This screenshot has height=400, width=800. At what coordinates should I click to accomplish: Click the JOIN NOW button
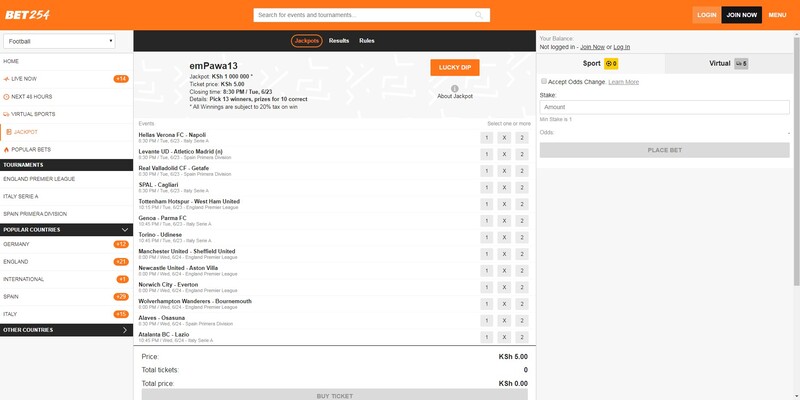(x=742, y=15)
